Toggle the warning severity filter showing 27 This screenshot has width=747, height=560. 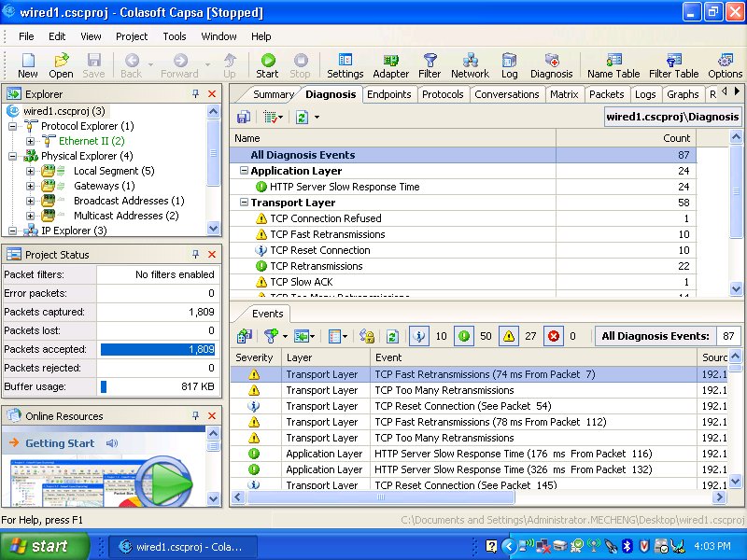coord(509,336)
